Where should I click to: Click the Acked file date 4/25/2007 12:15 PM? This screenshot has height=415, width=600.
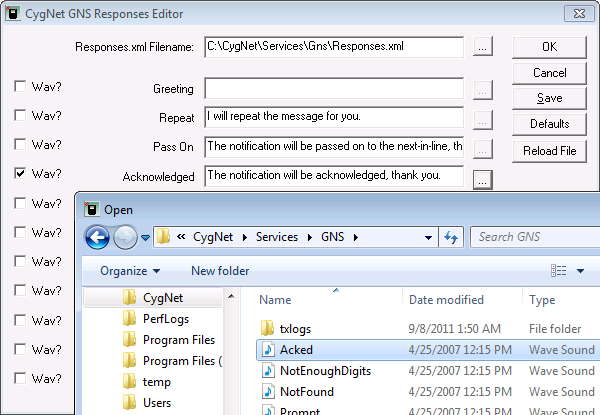pos(460,350)
